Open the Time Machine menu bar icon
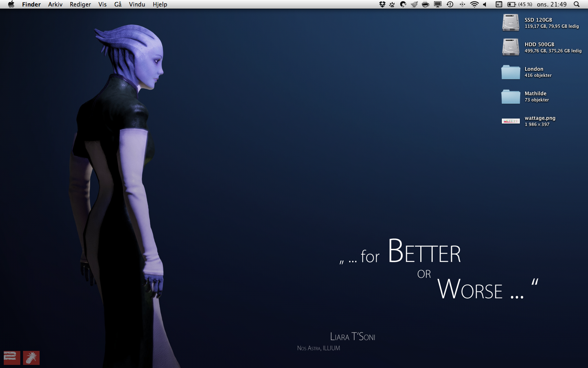Viewport: 588px width, 368px height. tap(450, 4)
